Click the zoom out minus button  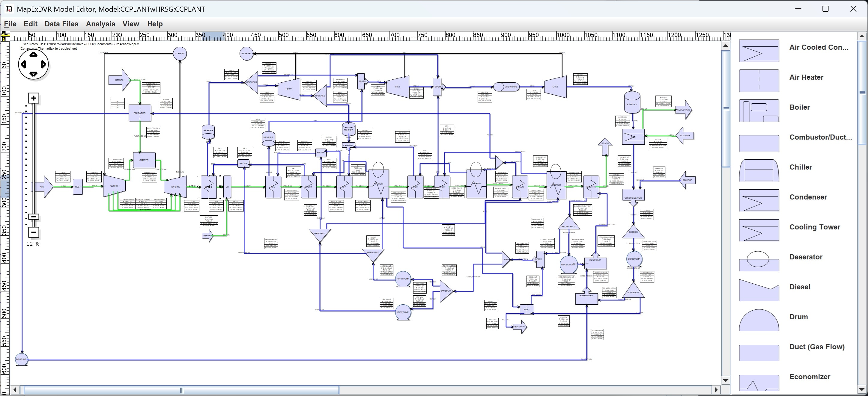click(x=33, y=232)
